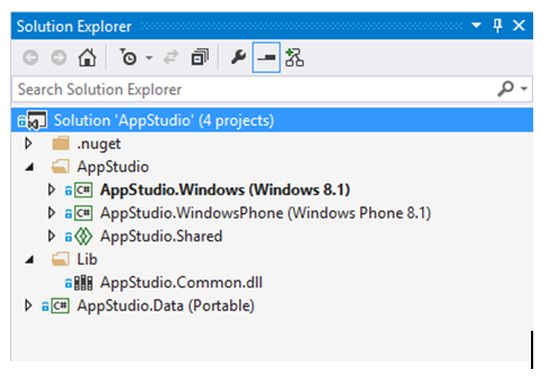Open the Pending Changes Filter clock icon
The image size is (550, 388).
(128, 57)
